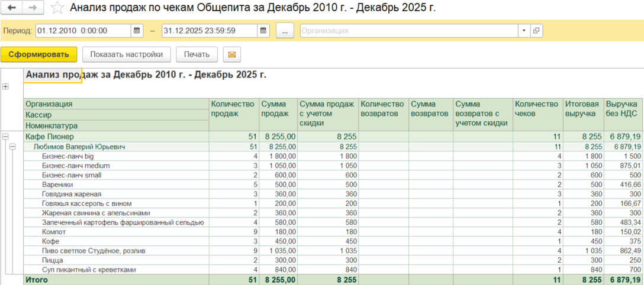The image size is (644, 285).
Task: Open calendar for period start date
Action: pyautogui.click(x=137, y=30)
